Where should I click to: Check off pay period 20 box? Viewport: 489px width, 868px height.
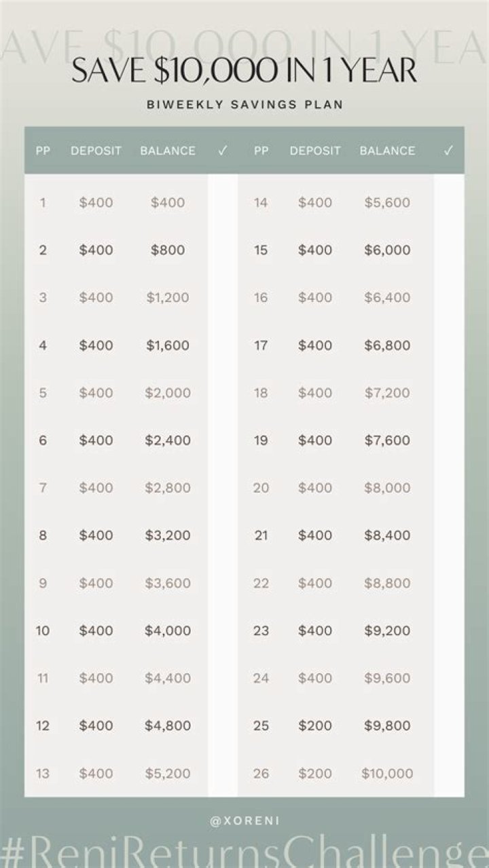coord(449,487)
